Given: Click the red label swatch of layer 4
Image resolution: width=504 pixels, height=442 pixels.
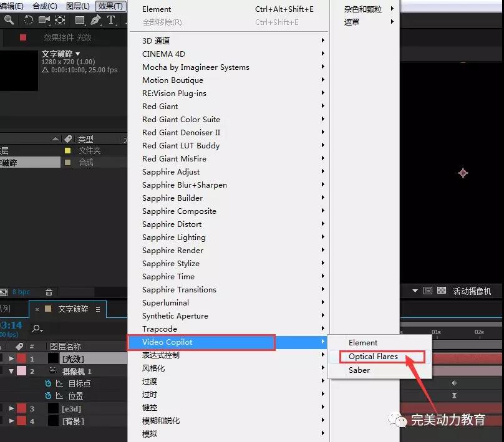Looking at the screenshot, I should tap(22, 421).
